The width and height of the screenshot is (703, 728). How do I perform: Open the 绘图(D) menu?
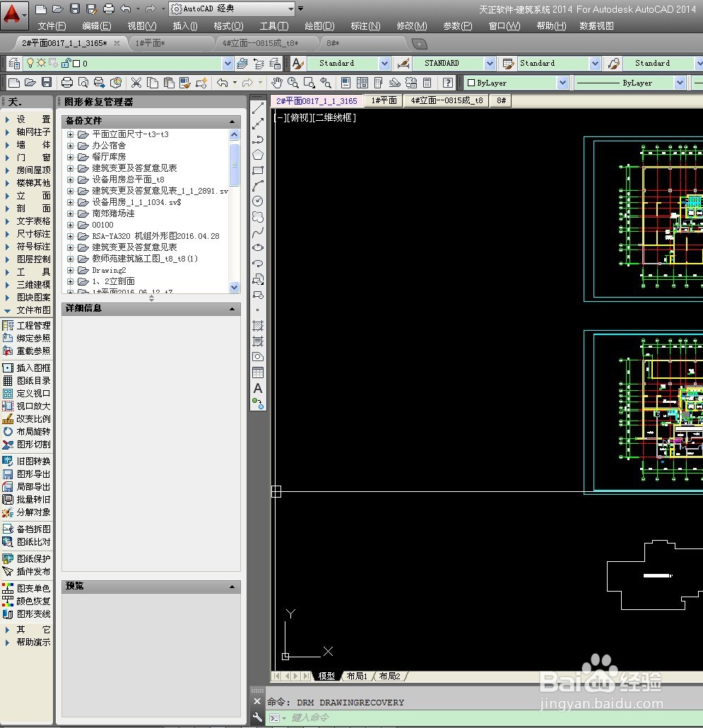coord(319,26)
